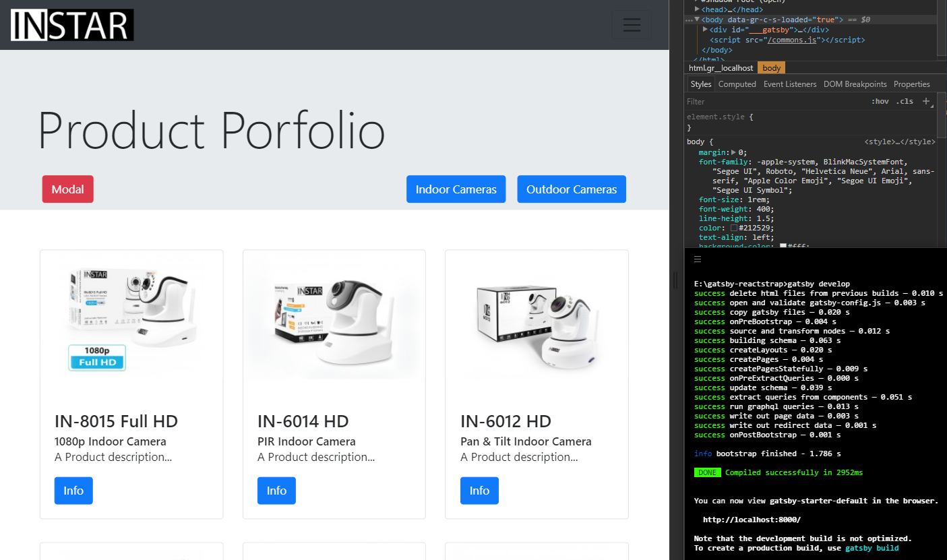Focus the styles Filter input
The width and height of the screenshot is (947, 560).
(x=775, y=102)
